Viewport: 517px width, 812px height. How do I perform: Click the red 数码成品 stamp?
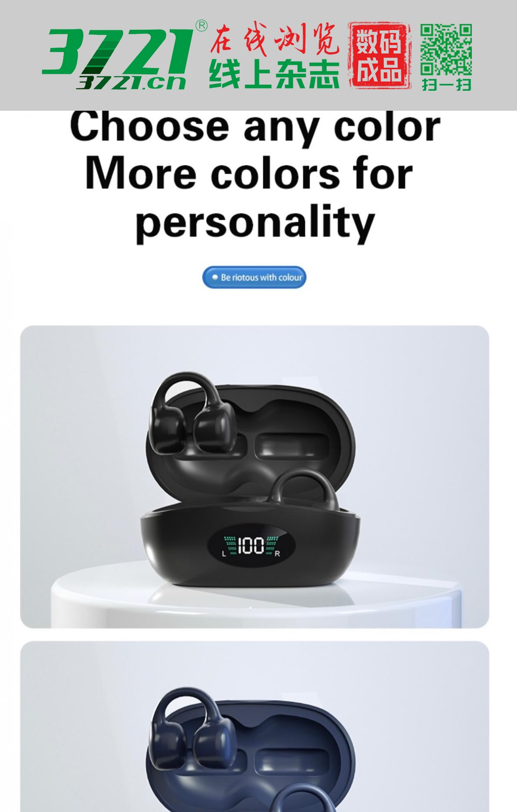pyautogui.click(x=379, y=56)
